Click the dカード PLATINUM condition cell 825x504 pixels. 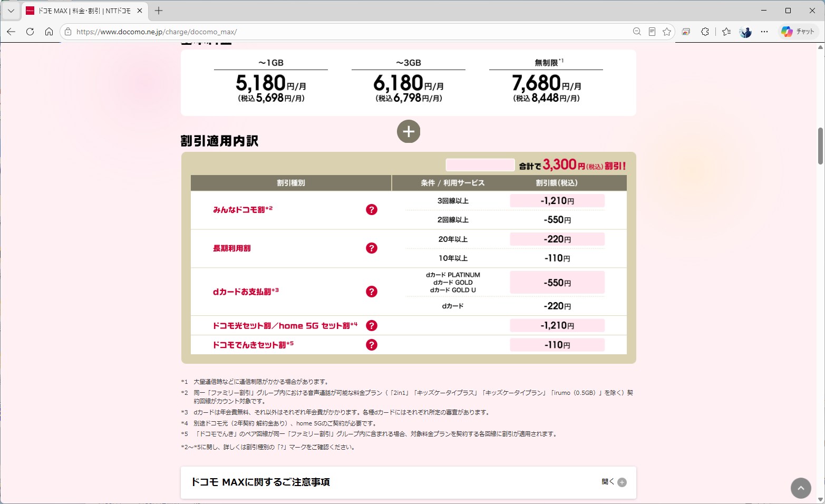453,283
